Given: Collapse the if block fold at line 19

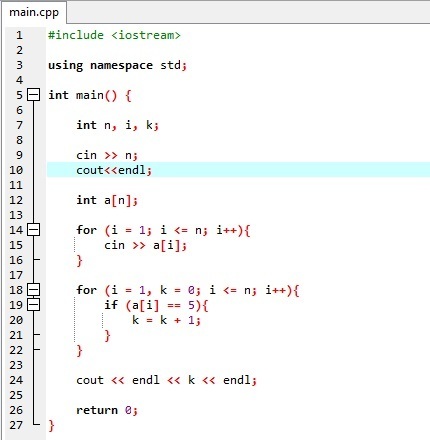Looking at the screenshot, I should coord(33,304).
